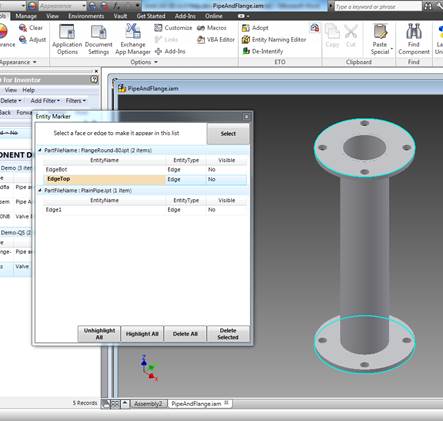Screen dimensions: 443x421
Task: Open the VBA Editor
Action: coord(216,40)
